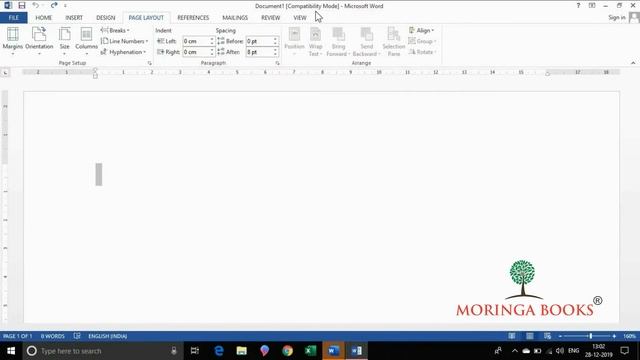The image size is (640, 360).
Task: Expand the Hyphenation dropdown
Action: click(x=124, y=52)
